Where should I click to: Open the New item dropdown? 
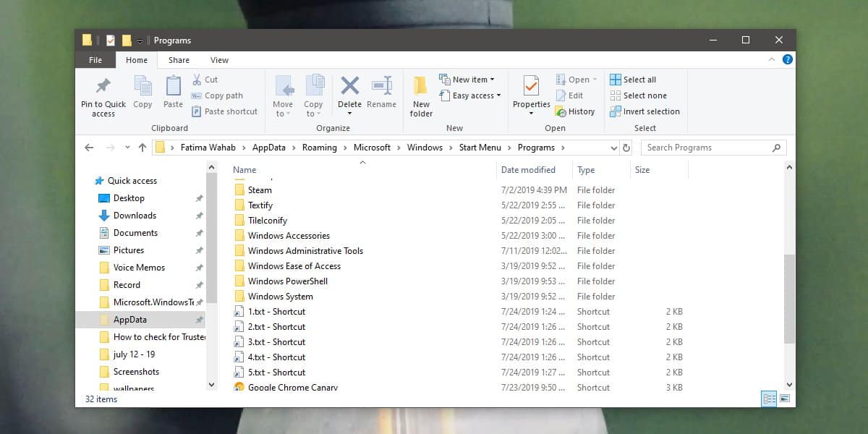(x=467, y=80)
